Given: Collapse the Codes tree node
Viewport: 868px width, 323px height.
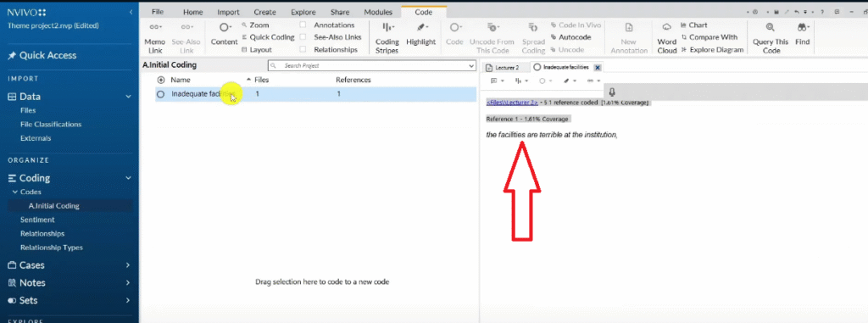Looking at the screenshot, I should 15,192.
